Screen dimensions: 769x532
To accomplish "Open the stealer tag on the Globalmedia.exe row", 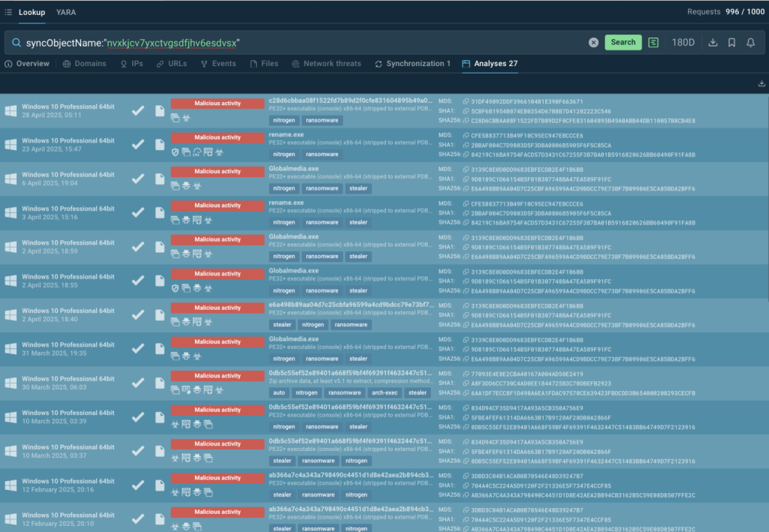I will (x=357, y=188).
